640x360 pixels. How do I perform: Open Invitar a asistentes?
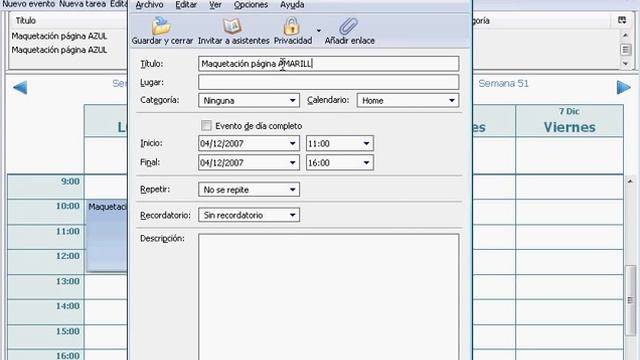pos(233,31)
